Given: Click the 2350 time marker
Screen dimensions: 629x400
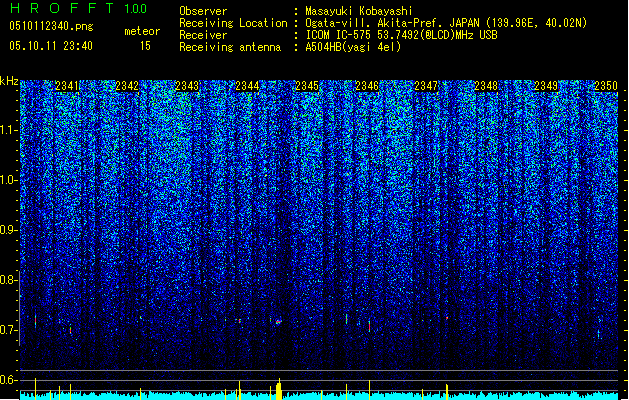Looking at the screenshot, I should tap(606, 86).
